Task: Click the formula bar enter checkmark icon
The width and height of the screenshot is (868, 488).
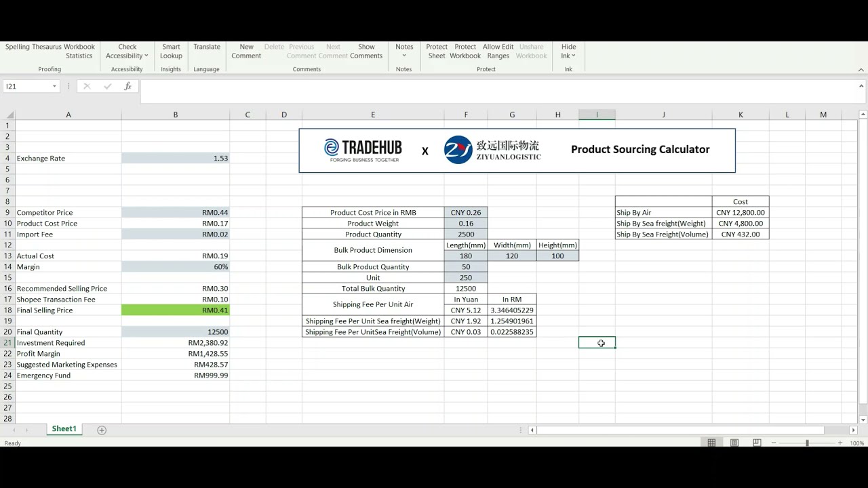Action: [x=107, y=86]
